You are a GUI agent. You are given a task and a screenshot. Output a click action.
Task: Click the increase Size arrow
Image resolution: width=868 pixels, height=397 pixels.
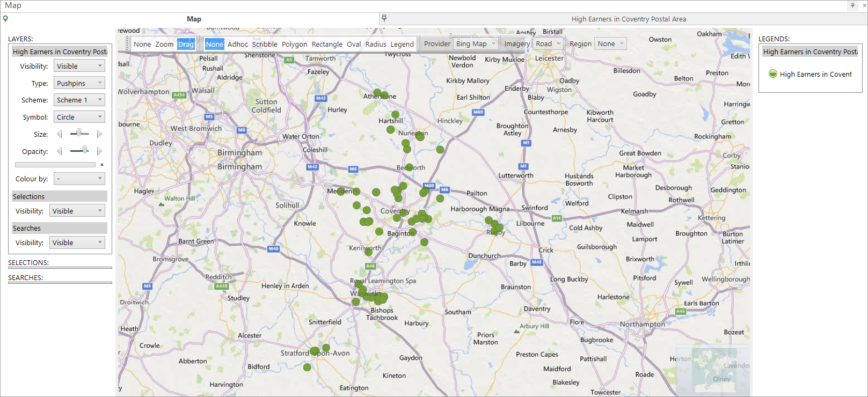[x=99, y=134]
